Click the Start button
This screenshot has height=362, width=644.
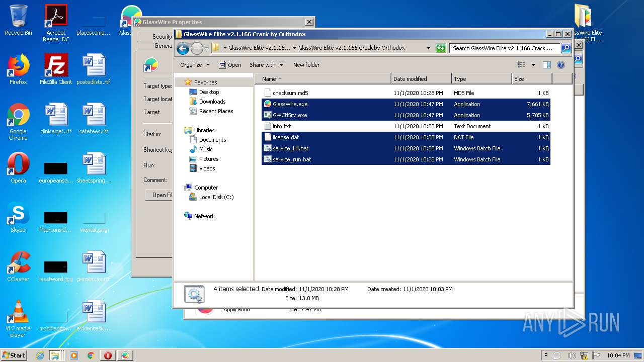pos(14,355)
